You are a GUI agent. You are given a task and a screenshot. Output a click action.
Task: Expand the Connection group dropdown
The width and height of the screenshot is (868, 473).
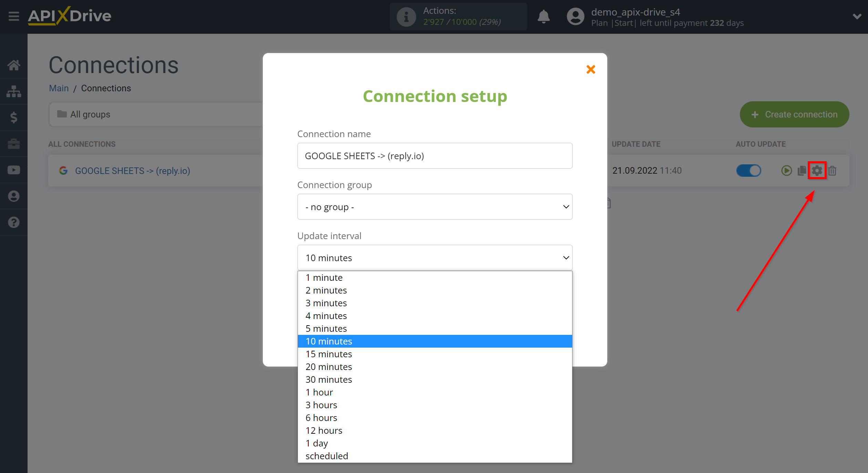click(435, 207)
